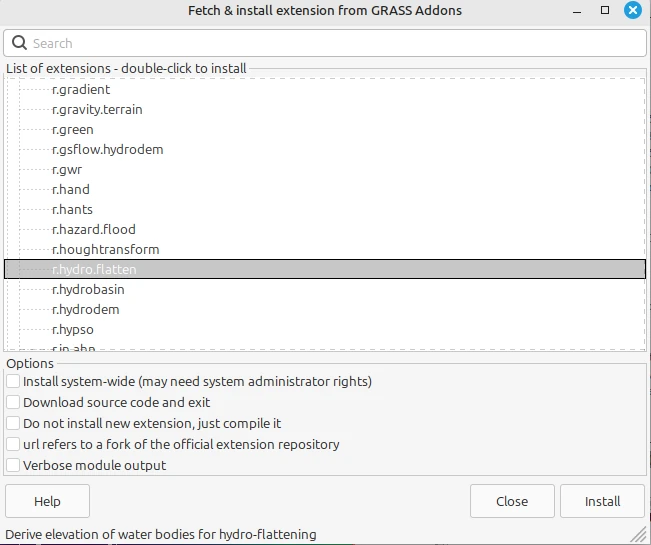Select the r.hypso extension
The image size is (651, 545).
(x=73, y=329)
